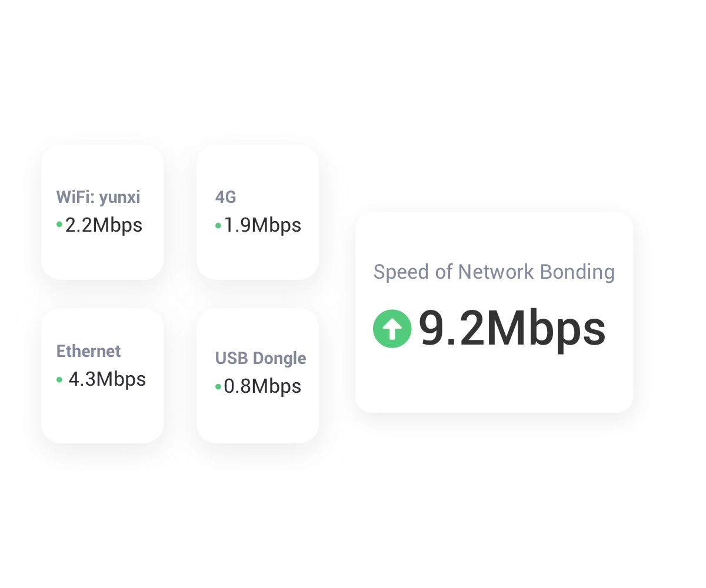The height and width of the screenshot is (588, 706).
Task: Click the 0.8Mbps USB Dongle speed value
Action: [262, 386]
